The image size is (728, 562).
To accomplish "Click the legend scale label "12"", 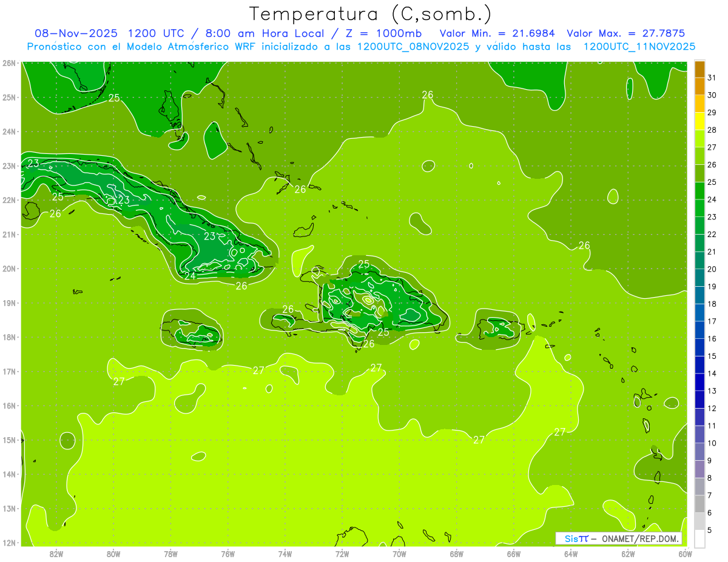I will click(712, 408).
